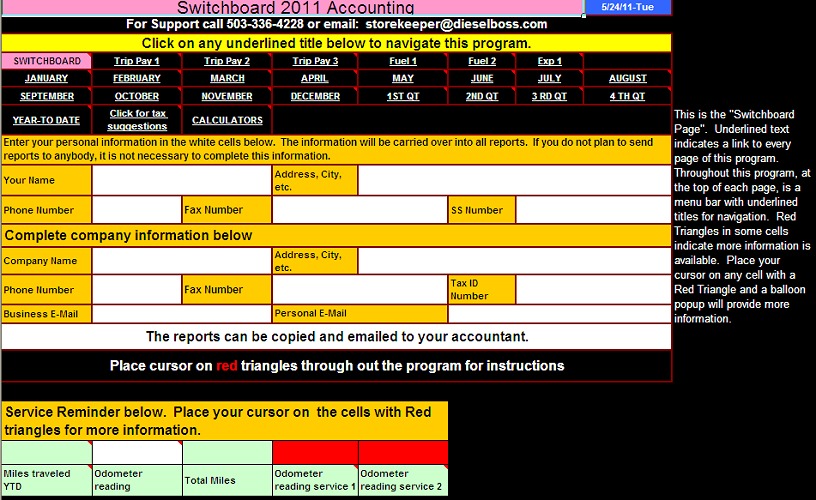Open the Trip Pay 1 page

(x=137, y=61)
